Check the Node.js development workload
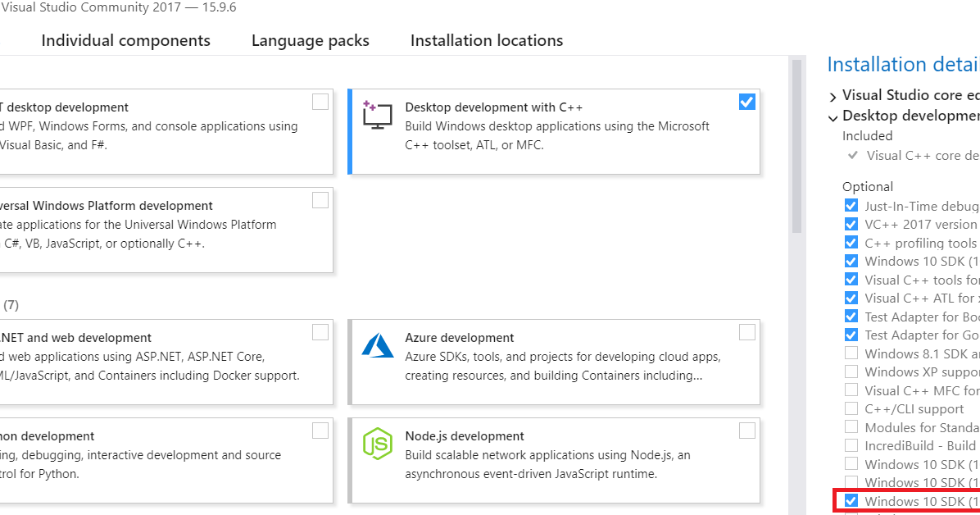The width and height of the screenshot is (980, 515). click(x=746, y=431)
